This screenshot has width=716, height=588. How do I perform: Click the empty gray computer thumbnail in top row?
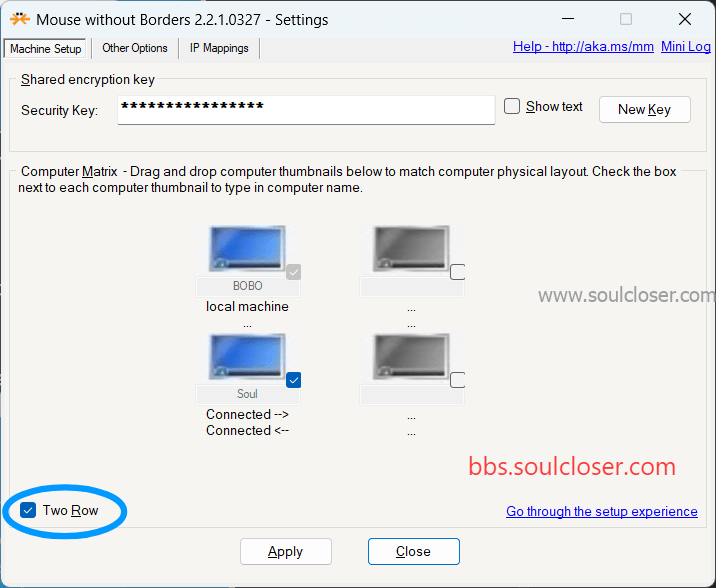click(411, 248)
